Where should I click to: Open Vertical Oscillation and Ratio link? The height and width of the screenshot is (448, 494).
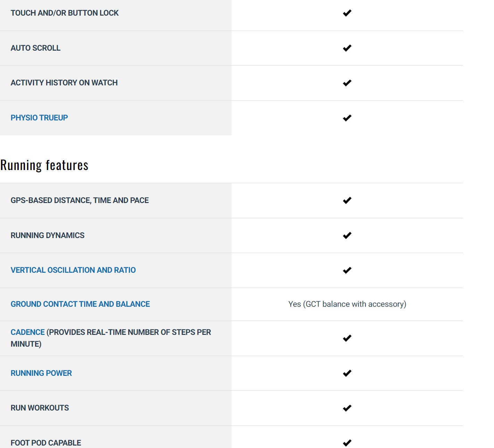click(73, 270)
